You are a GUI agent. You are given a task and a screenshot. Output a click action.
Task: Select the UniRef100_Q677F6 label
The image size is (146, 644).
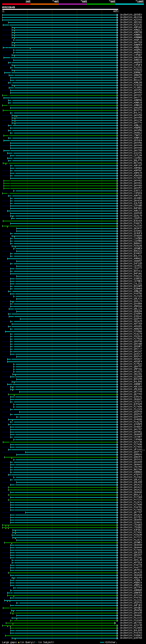click(131, 588)
